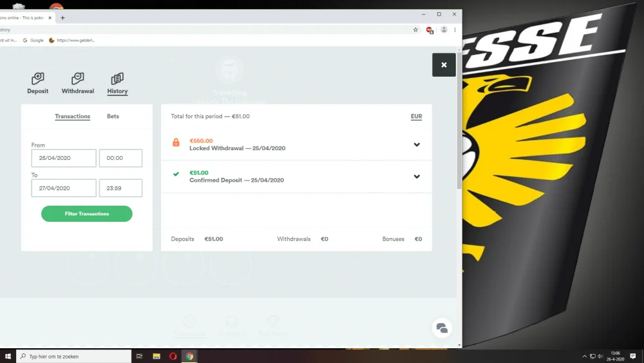The height and width of the screenshot is (363, 644).
Task: Click the Chrome icon on the taskbar
Action: coord(189,356)
